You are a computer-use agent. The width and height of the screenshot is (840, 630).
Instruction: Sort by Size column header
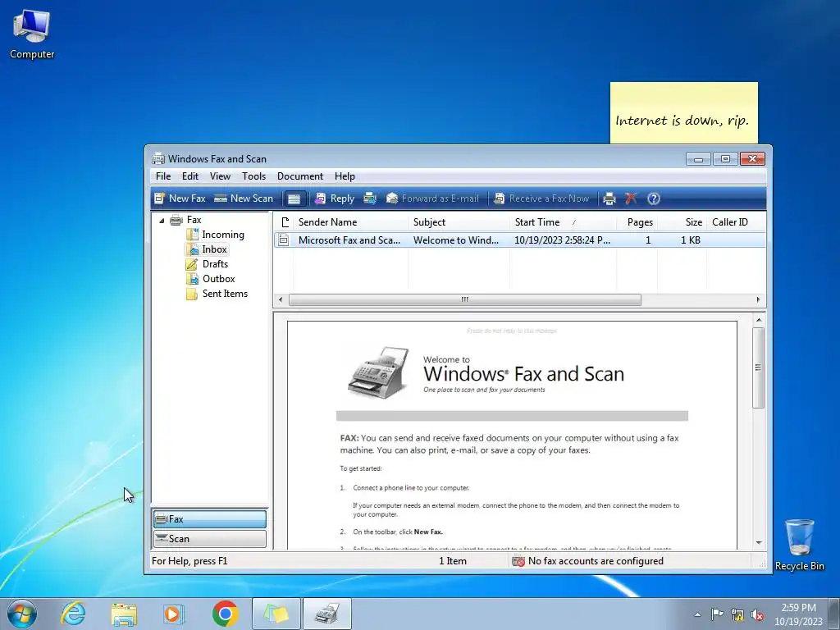pyautogui.click(x=682, y=222)
